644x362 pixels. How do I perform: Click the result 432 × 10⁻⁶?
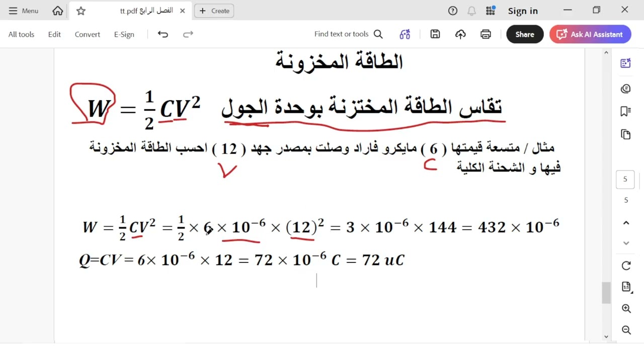click(518, 226)
